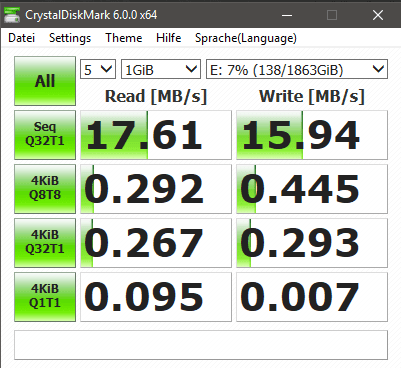
Task: Click the 4KiB Q1T1 read value 0.095
Action: 156,297
